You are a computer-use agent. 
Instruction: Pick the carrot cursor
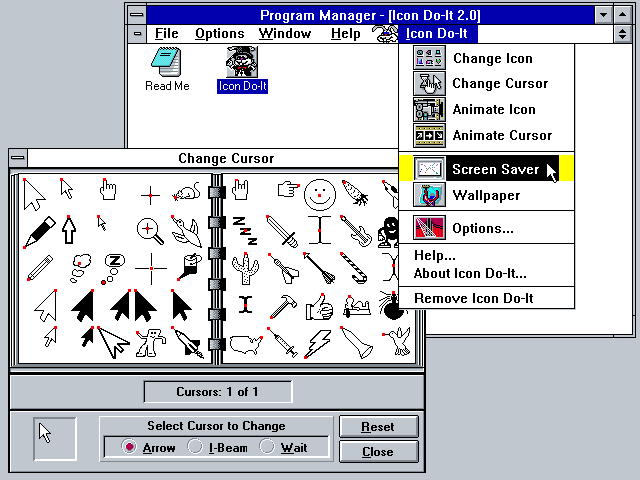point(355,193)
